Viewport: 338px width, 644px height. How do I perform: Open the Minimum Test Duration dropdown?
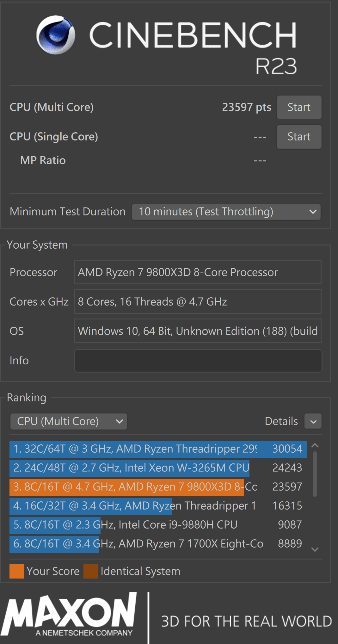[x=226, y=212]
